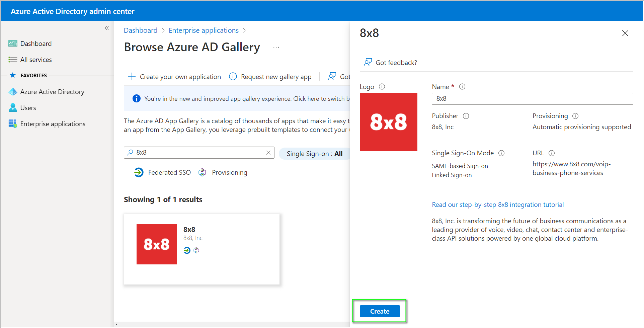
Task: Click the SAML-based Sign-on text
Action: 460,166
